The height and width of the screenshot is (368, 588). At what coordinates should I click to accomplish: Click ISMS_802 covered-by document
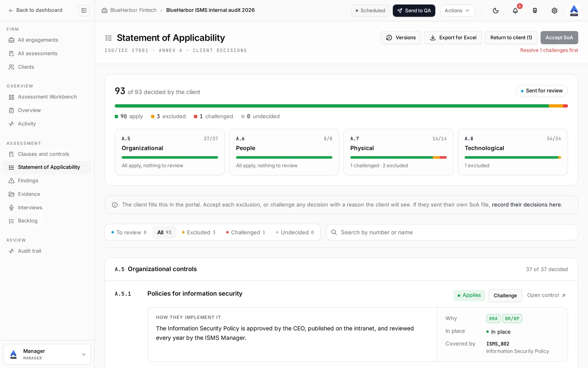click(x=498, y=344)
